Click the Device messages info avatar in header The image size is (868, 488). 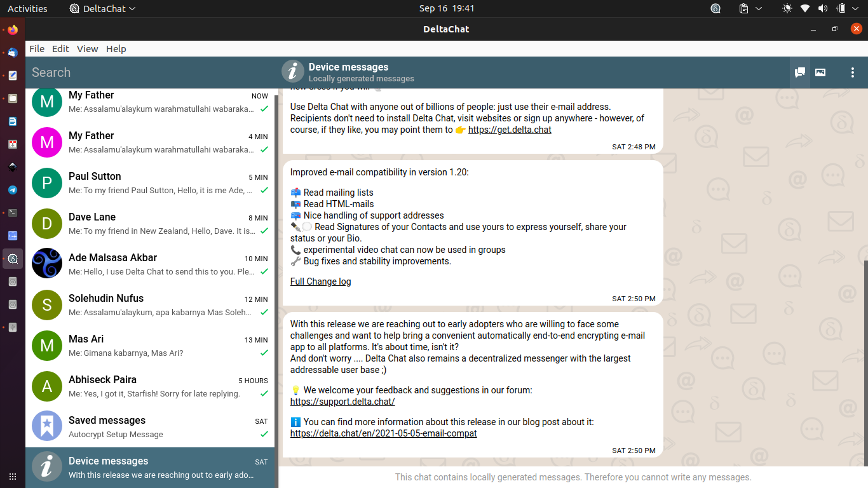pos(293,72)
